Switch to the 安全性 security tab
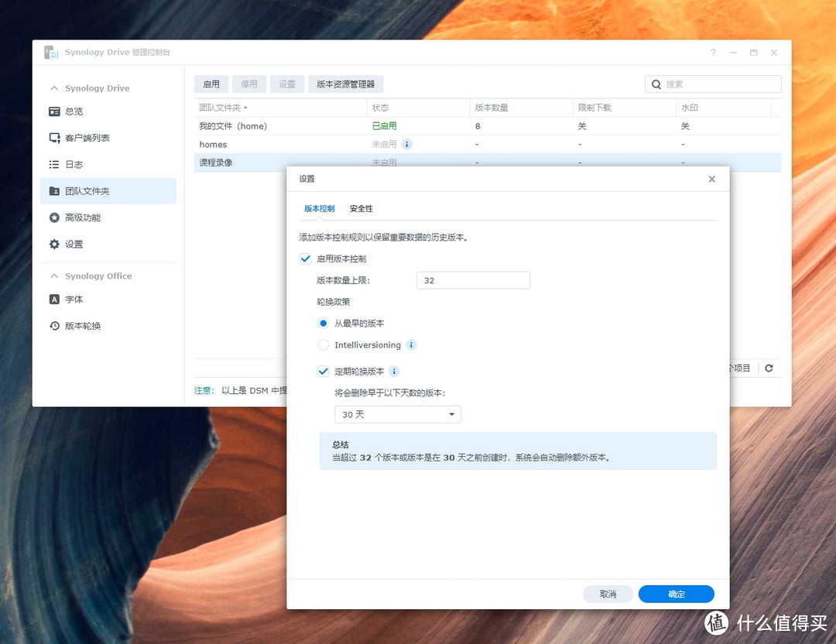The height and width of the screenshot is (644, 836). (361, 209)
